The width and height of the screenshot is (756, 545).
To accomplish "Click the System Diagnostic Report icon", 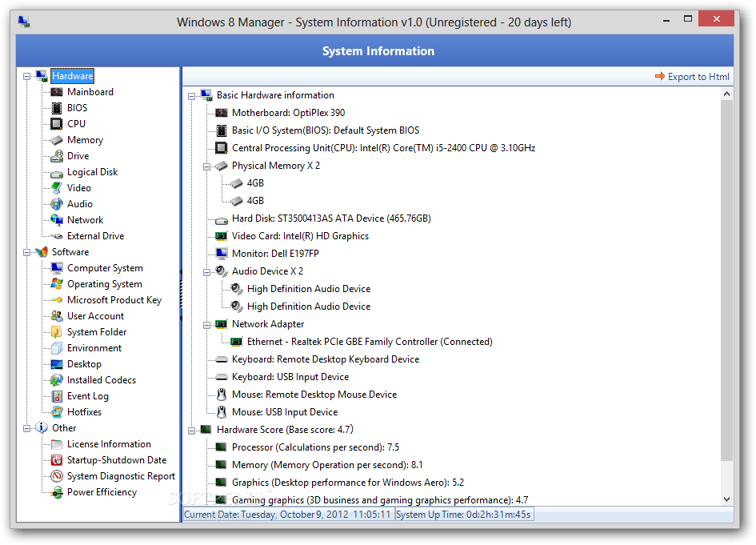I will tap(57, 476).
